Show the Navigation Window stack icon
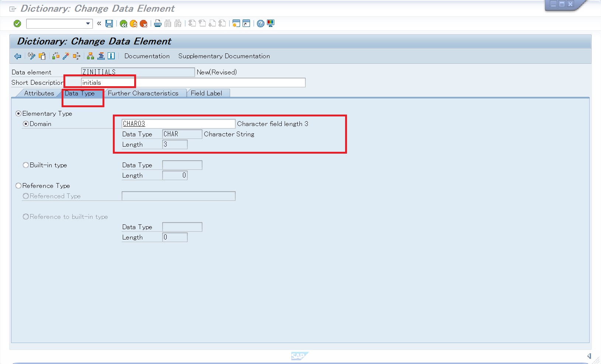 [x=101, y=56]
